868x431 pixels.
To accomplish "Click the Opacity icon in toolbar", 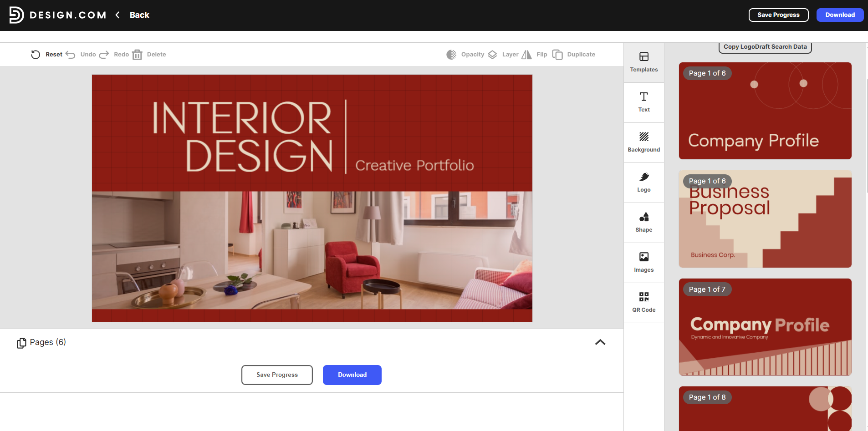I will [x=451, y=55].
